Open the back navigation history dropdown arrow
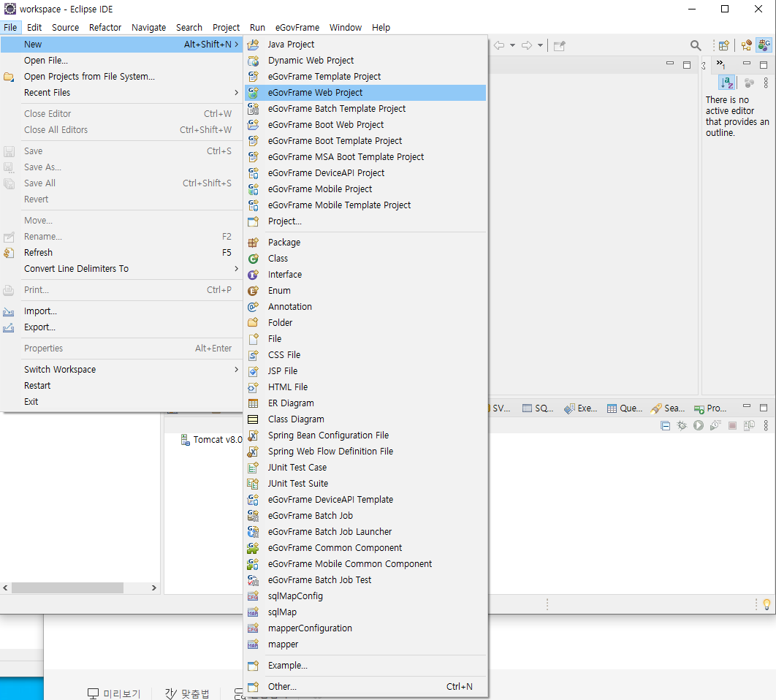Screen dimensions: 776x700 click(x=512, y=45)
